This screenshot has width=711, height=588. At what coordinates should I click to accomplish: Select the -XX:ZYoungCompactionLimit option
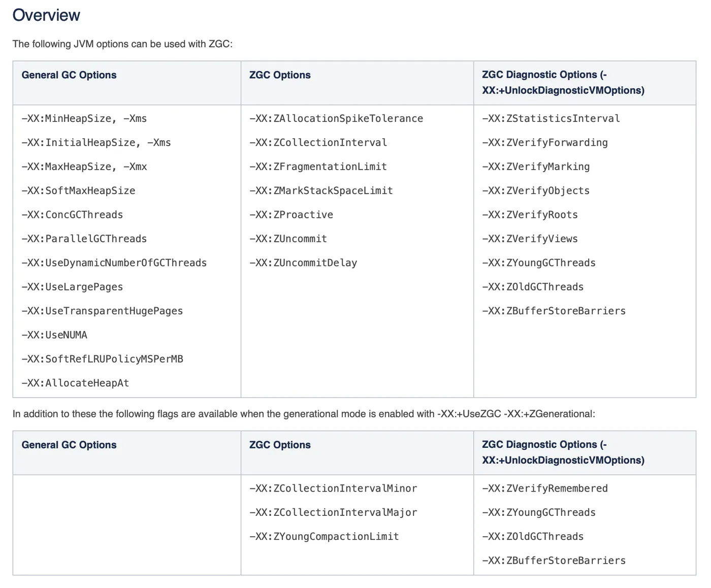(324, 537)
